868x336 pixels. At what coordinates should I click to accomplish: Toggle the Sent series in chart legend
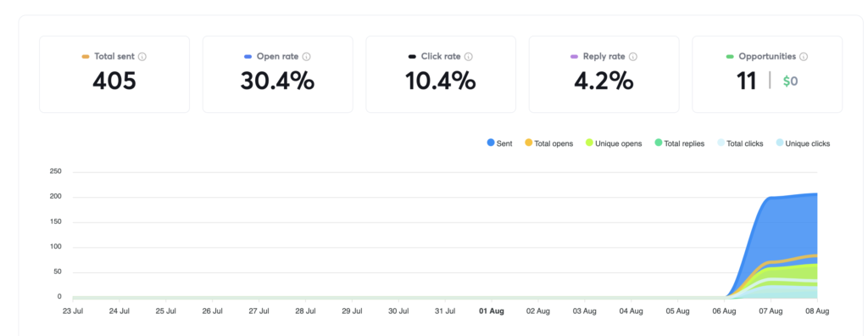499,143
